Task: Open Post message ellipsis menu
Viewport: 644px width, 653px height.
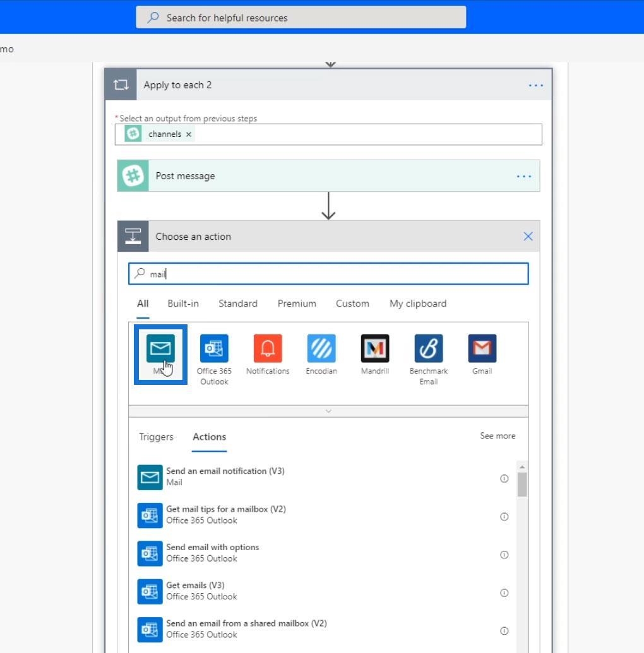Action: 523,176
